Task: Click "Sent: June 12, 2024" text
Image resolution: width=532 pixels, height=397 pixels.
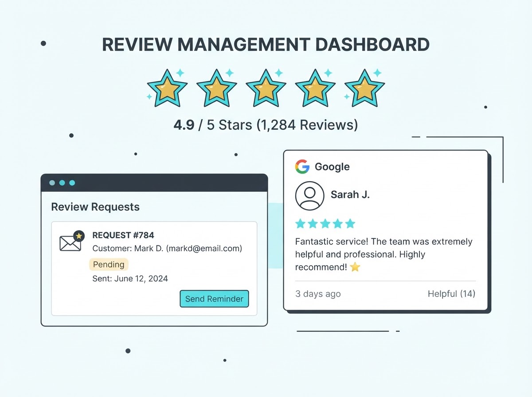Action: tap(130, 279)
